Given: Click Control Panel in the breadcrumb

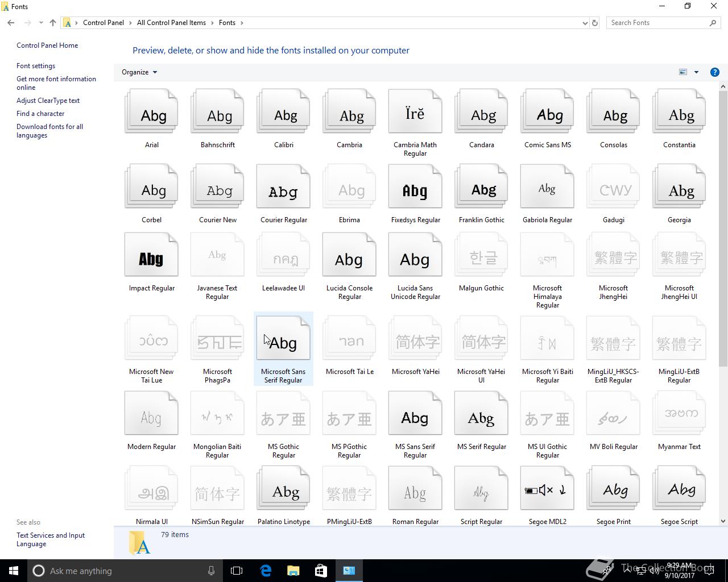Looking at the screenshot, I should pyautogui.click(x=104, y=23).
